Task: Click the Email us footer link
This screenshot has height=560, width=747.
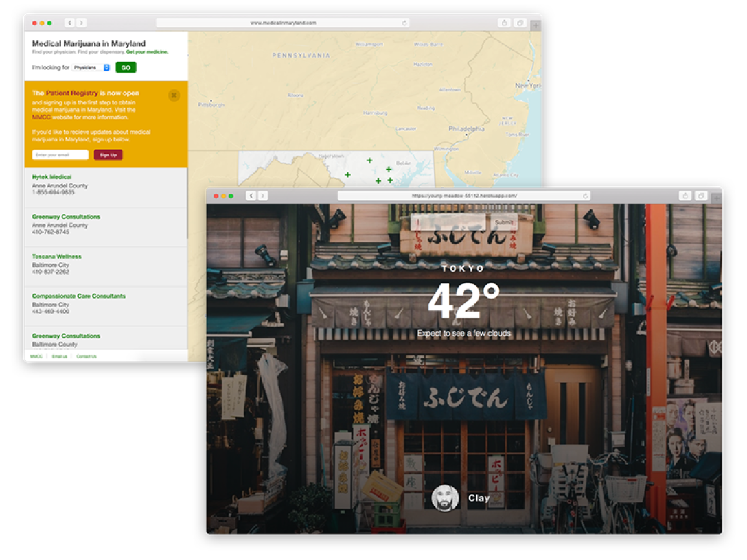Action: [60, 356]
